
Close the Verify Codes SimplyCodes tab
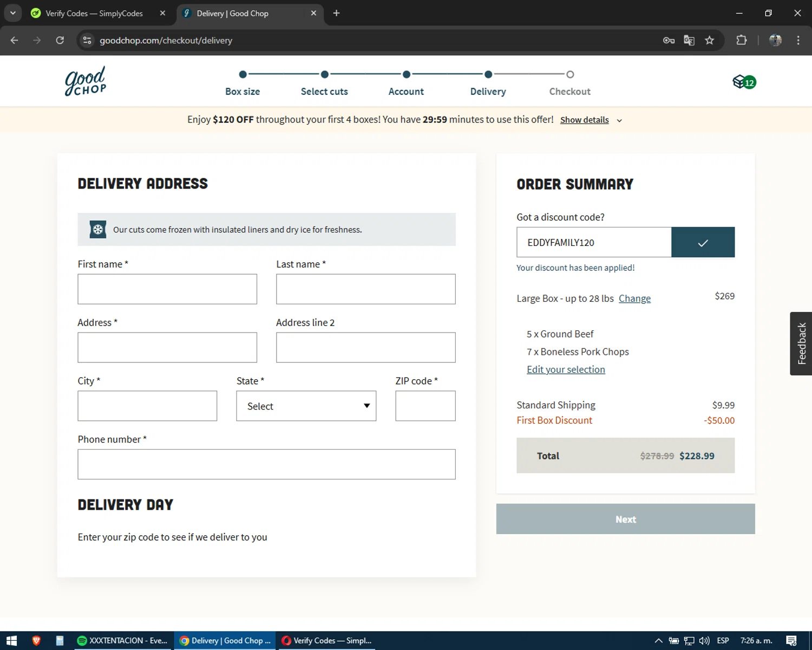coord(162,13)
